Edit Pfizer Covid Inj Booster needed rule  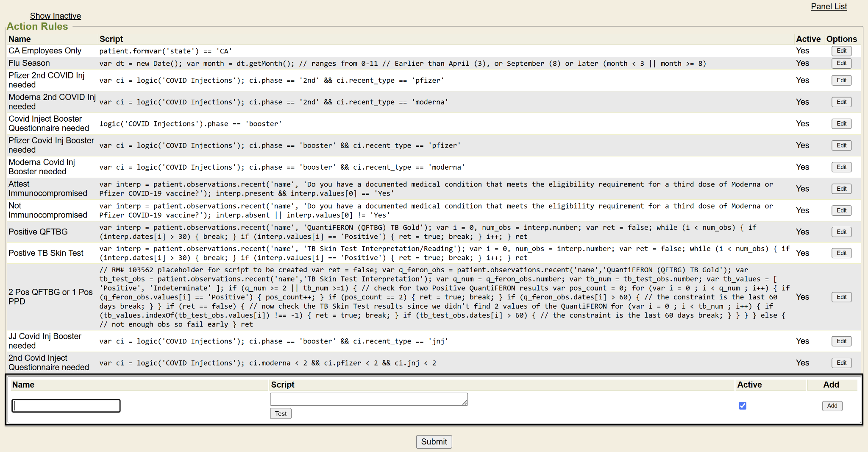(841, 145)
